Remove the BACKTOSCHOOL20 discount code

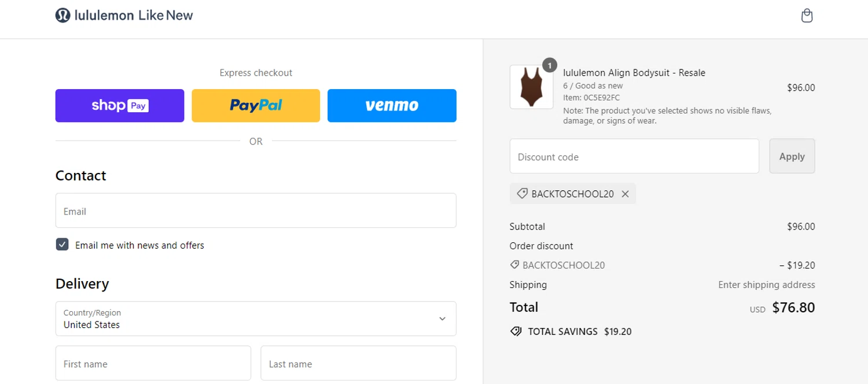625,194
